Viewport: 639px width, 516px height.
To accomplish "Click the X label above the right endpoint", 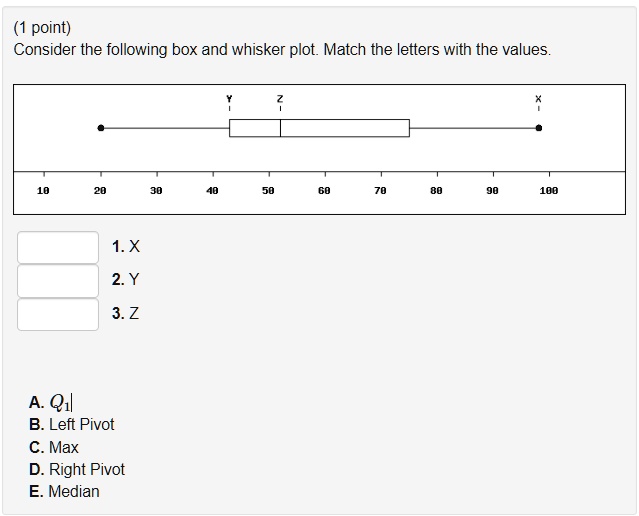I will tap(538, 99).
